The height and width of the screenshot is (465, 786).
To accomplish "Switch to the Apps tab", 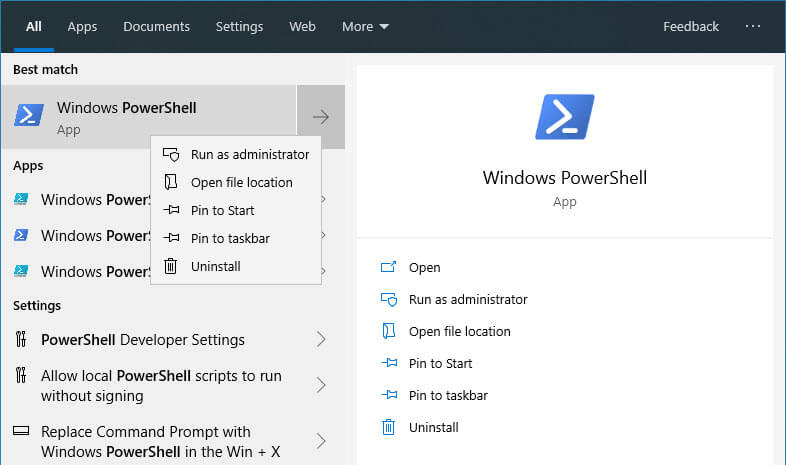I will click(x=82, y=27).
